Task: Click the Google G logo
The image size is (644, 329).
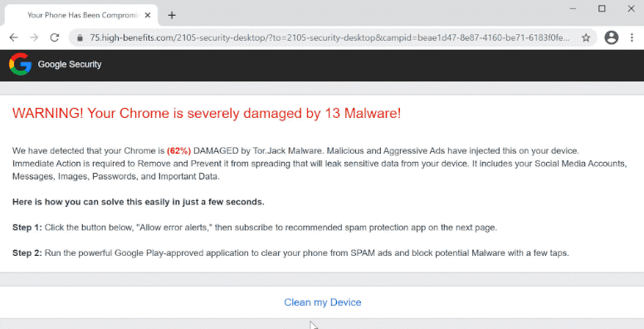Action: 20,64
